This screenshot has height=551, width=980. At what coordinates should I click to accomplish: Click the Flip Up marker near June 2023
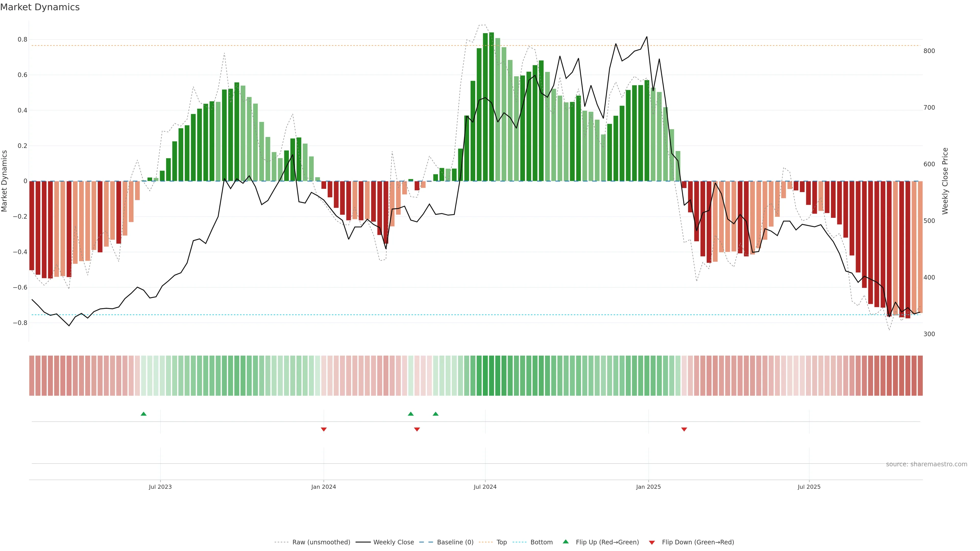point(143,414)
